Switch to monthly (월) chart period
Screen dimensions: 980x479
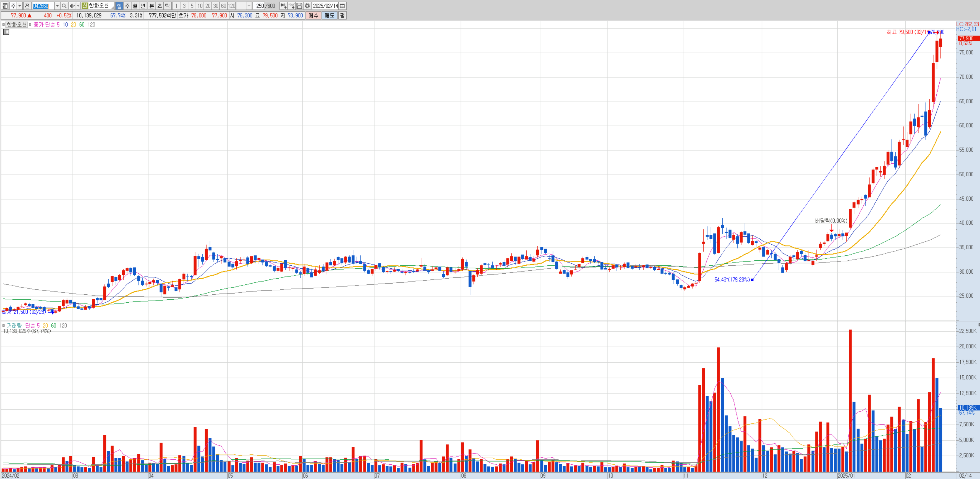[135, 6]
